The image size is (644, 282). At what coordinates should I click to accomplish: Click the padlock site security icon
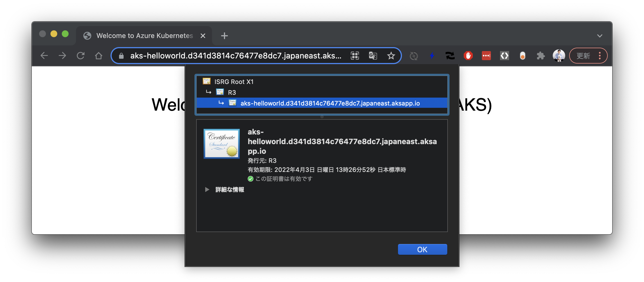[x=121, y=56]
